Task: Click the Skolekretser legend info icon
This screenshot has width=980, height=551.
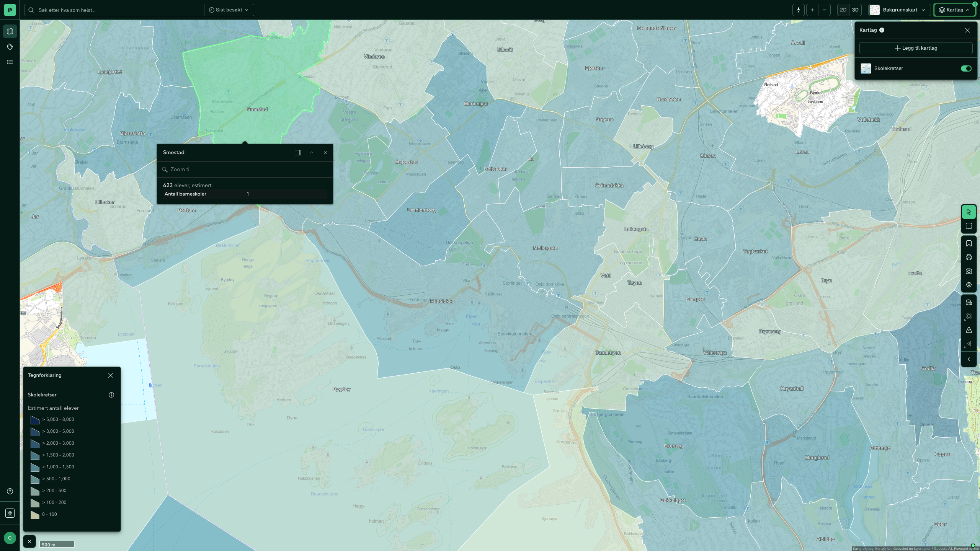Action: click(x=111, y=395)
